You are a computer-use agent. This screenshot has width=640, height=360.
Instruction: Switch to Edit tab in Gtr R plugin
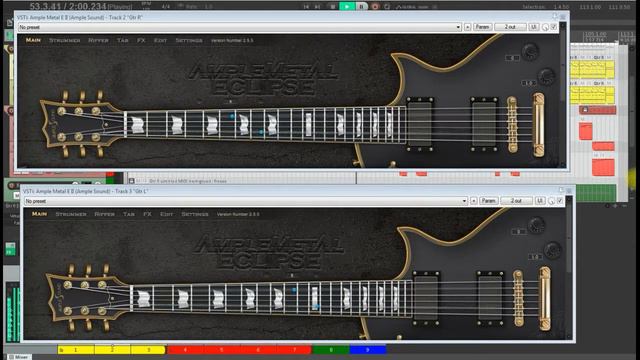click(x=160, y=40)
